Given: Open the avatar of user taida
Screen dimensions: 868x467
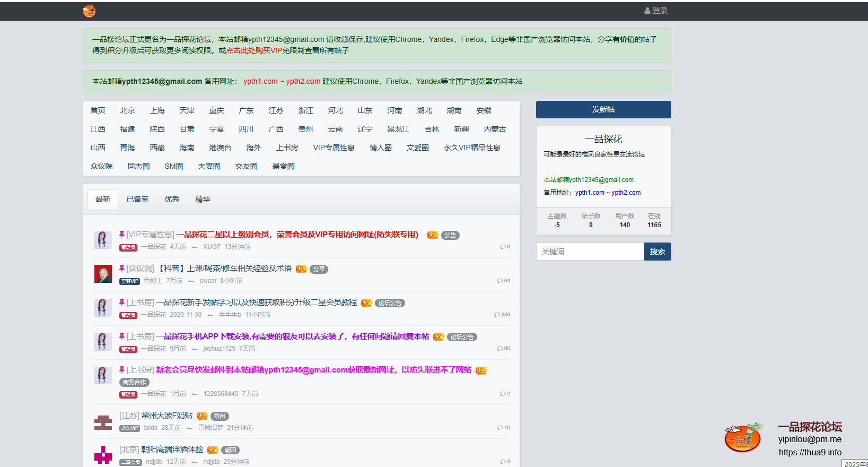Looking at the screenshot, I should coord(103,422).
